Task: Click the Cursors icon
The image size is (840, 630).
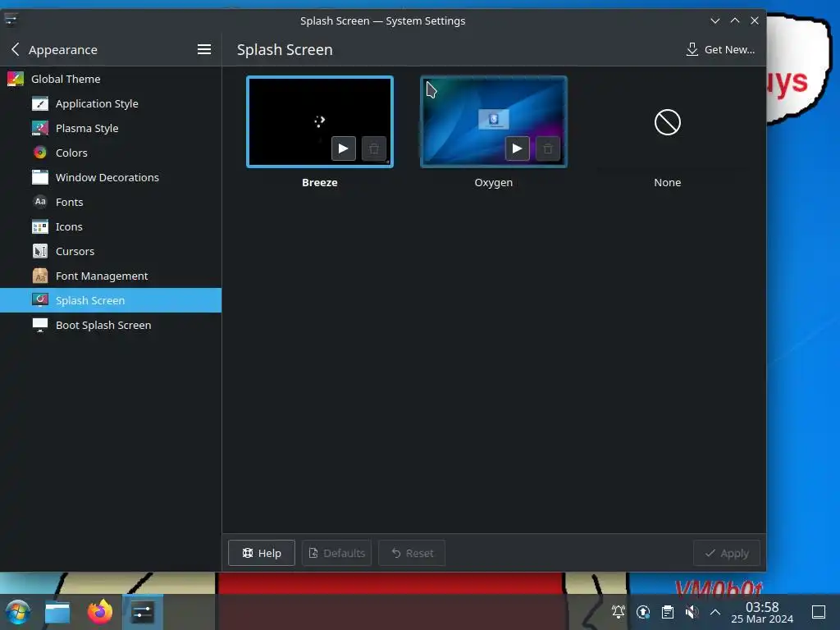Action: 40,251
